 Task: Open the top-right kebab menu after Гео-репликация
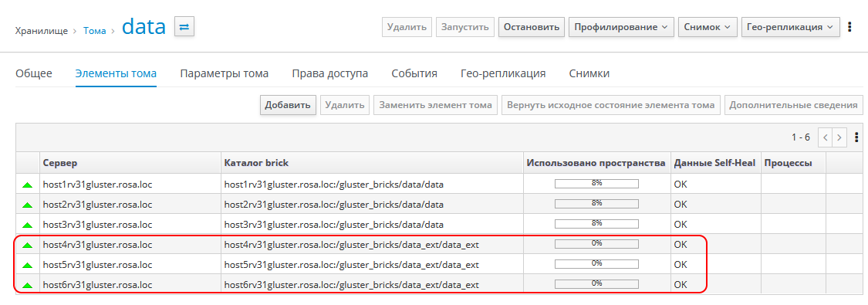coord(850,26)
